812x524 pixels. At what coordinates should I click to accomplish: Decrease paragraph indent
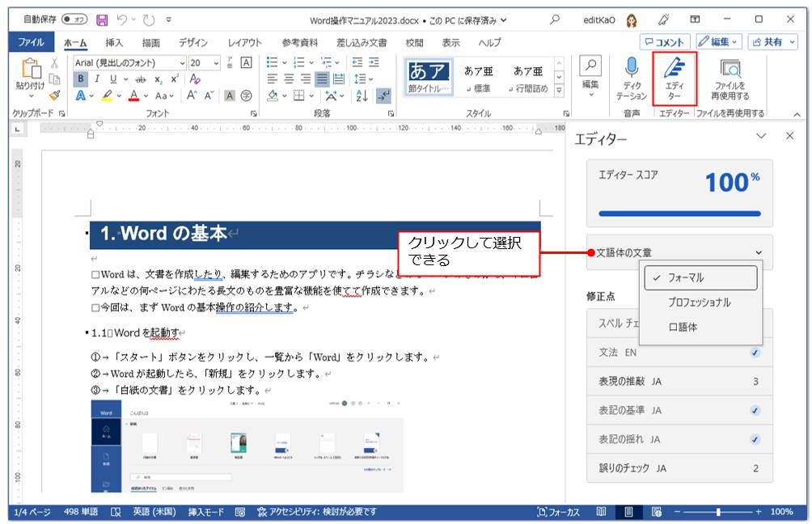click(357, 62)
